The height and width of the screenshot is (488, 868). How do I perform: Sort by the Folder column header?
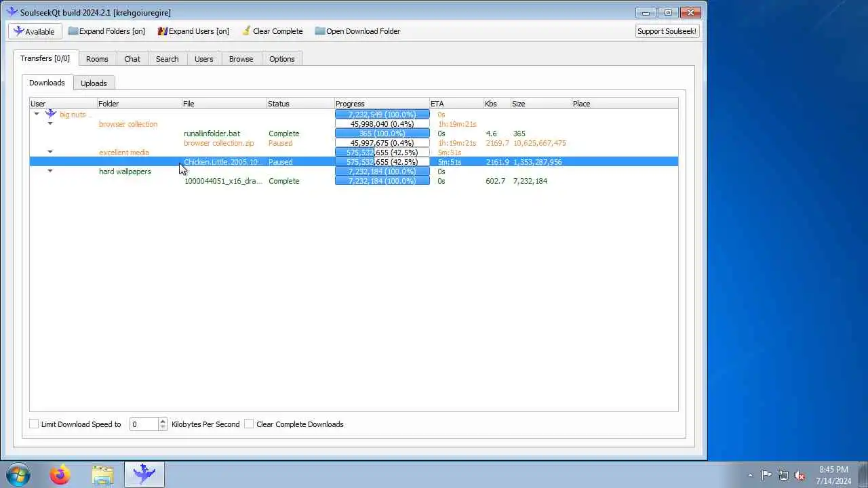[140, 104]
